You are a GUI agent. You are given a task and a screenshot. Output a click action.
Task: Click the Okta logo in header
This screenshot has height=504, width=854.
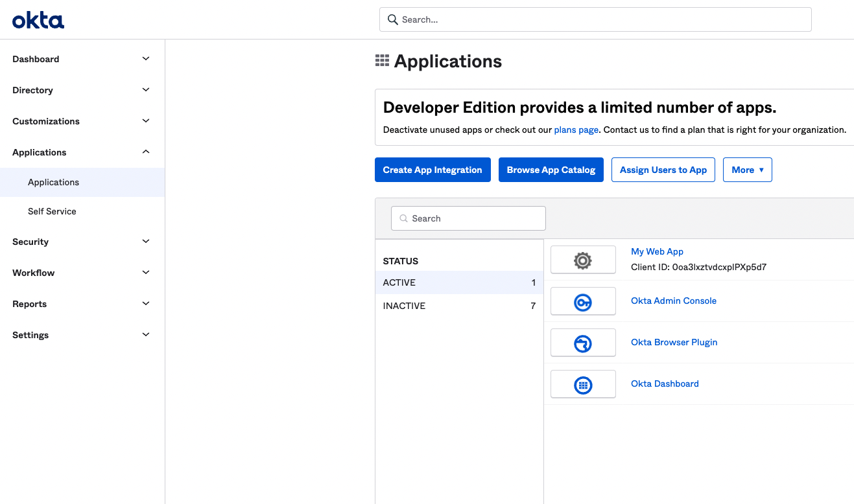[38, 21]
